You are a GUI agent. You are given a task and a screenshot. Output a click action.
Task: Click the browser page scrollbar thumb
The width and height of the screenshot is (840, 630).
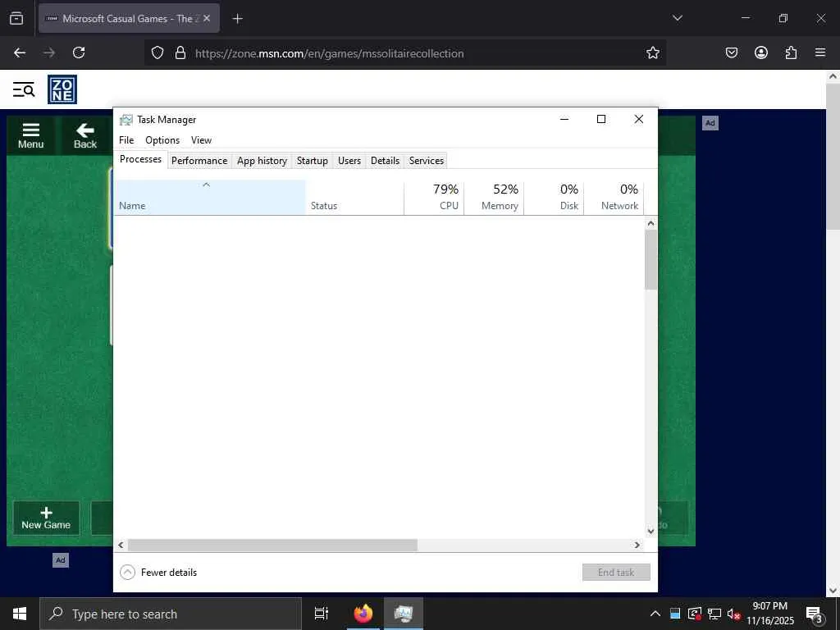click(x=833, y=157)
